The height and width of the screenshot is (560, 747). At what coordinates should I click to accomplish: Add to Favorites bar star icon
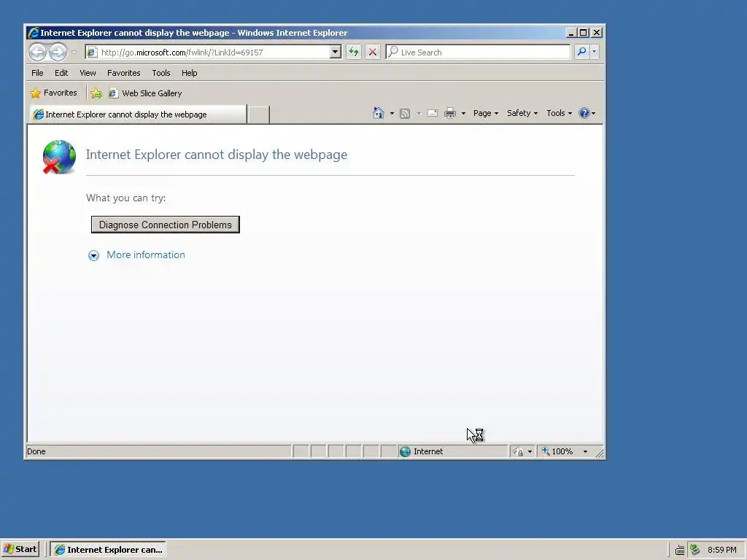pyautogui.click(x=96, y=93)
